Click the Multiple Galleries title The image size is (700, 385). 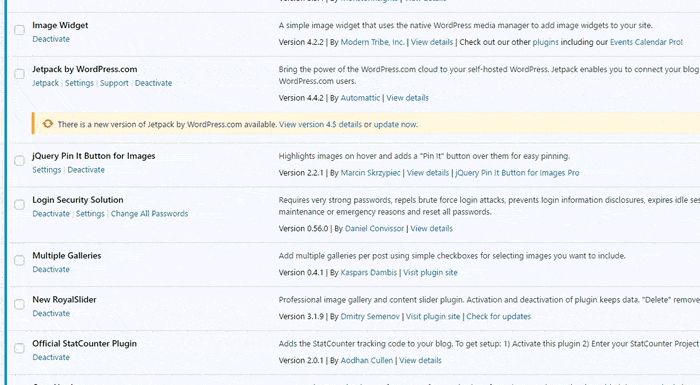(67, 255)
